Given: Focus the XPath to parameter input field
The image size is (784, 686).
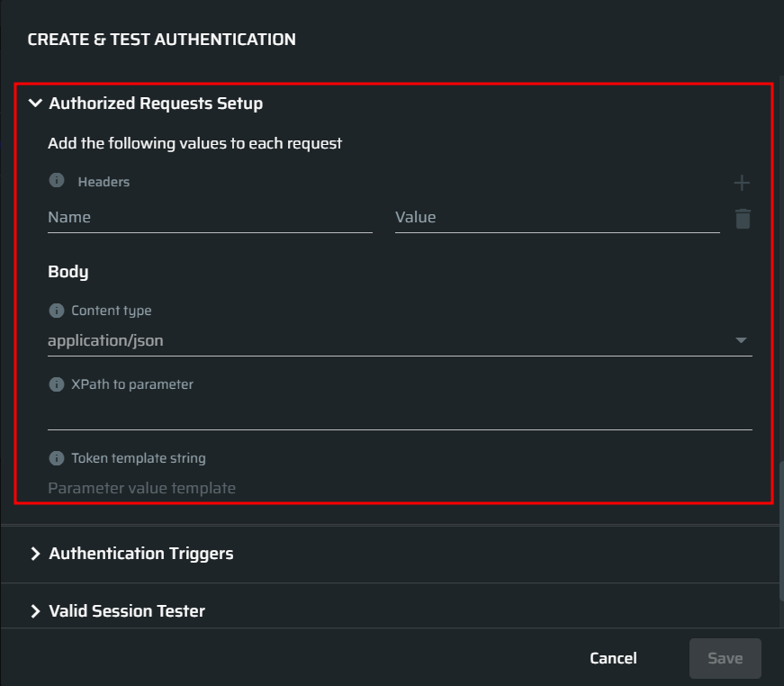Looking at the screenshot, I should 400,415.
